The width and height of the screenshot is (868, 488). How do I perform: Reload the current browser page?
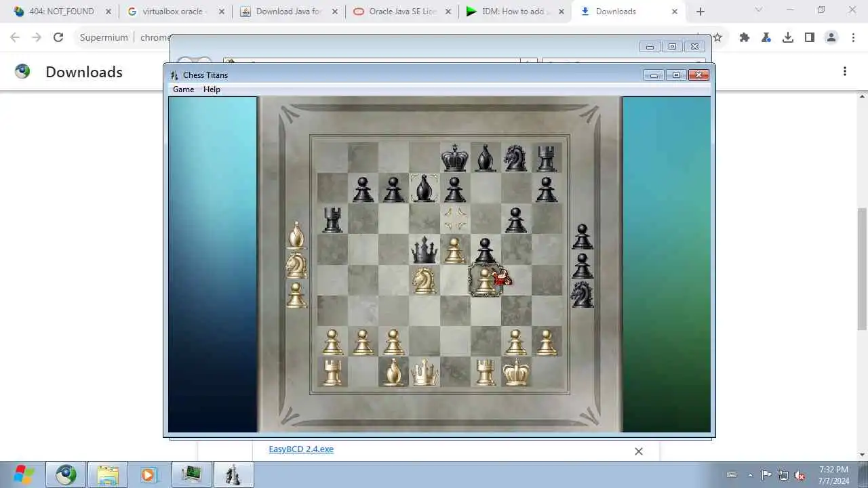pyautogui.click(x=58, y=38)
